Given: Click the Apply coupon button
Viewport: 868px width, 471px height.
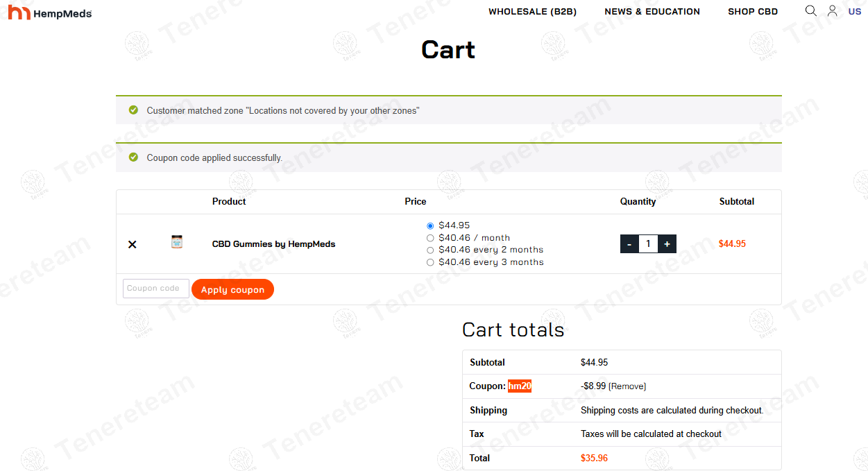Looking at the screenshot, I should tap(232, 289).
